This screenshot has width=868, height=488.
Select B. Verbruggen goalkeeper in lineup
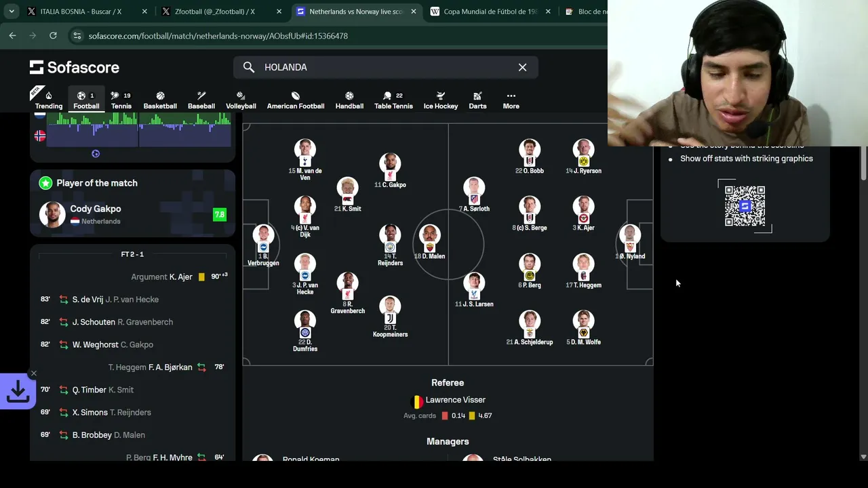(263, 245)
